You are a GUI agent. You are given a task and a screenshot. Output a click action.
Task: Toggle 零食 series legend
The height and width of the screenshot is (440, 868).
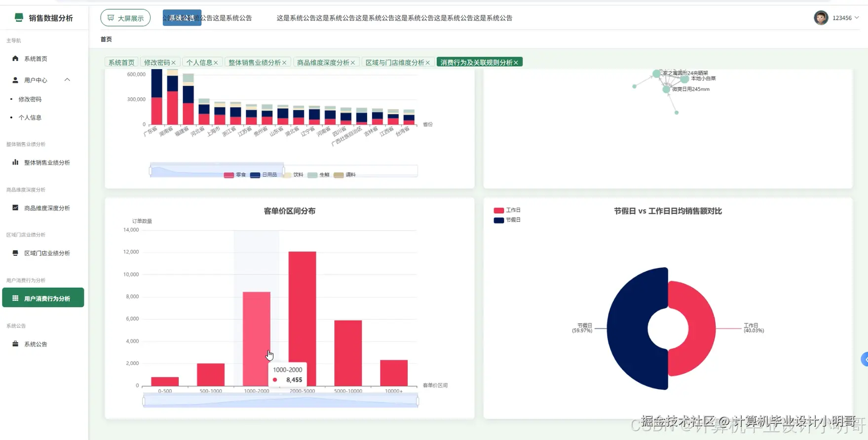(x=235, y=175)
